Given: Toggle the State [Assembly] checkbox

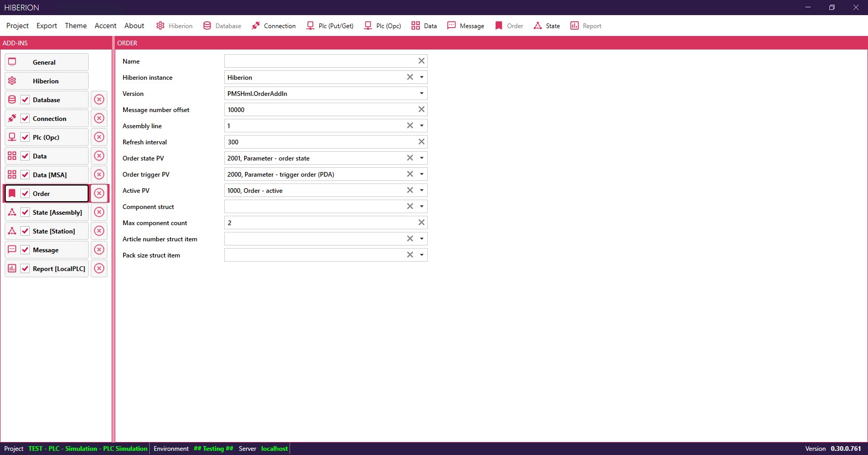Looking at the screenshot, I should [25, 212].
